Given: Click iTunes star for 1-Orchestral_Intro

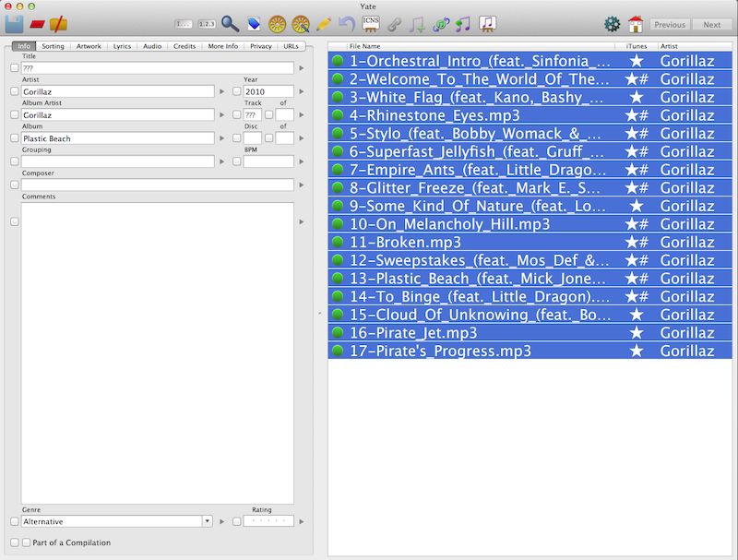Looking at the screenshot, I should point(637,61).
